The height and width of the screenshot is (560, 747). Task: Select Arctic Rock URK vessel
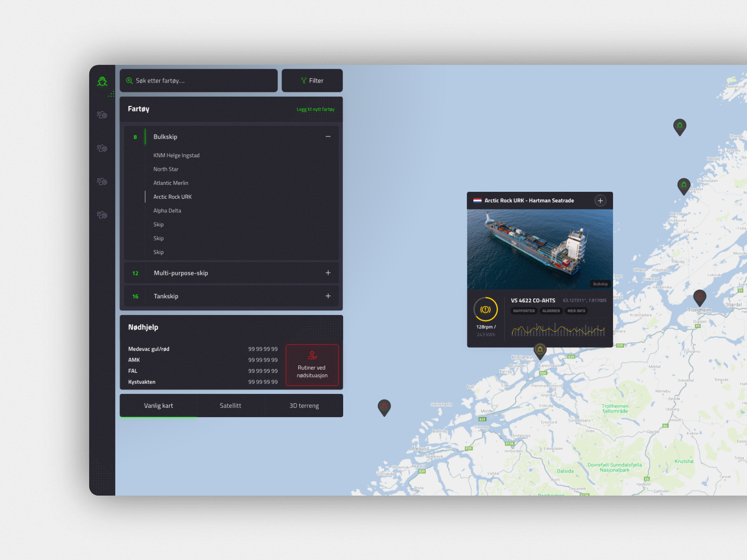click(x=173, y=197)
